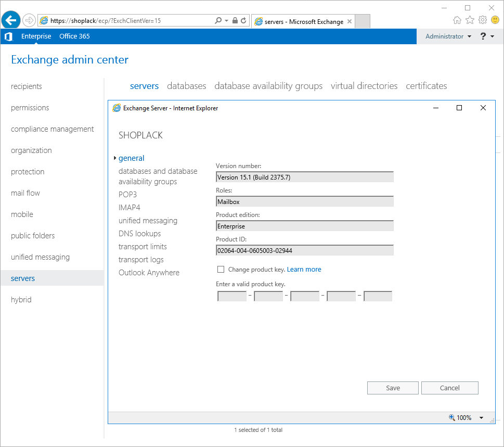Screen dimensions: 504x447
Task: Click the Save button
Action: pos(393,388)
